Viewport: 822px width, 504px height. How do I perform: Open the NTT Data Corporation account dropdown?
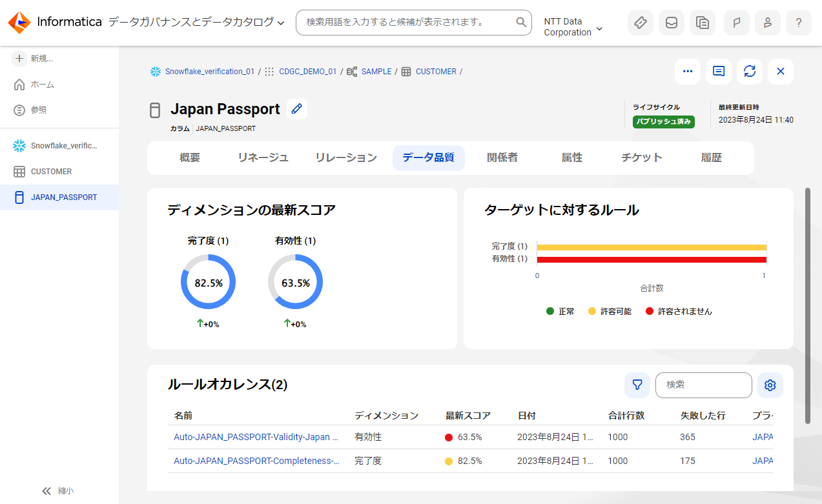[572, 26]
